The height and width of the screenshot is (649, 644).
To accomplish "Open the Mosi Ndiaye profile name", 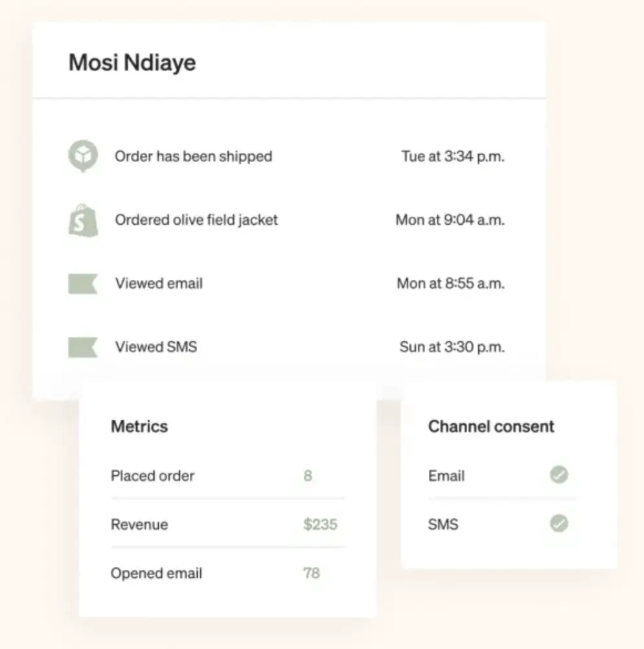I will [132, 63].
